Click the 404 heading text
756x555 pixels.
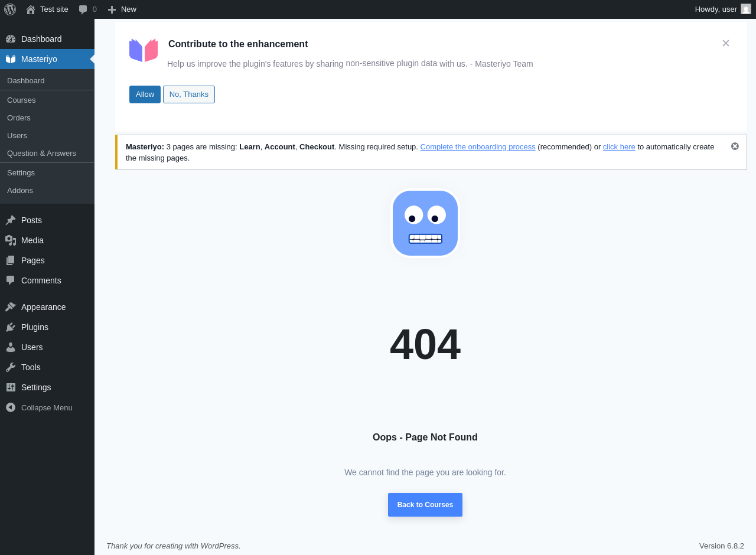(425, 344)
